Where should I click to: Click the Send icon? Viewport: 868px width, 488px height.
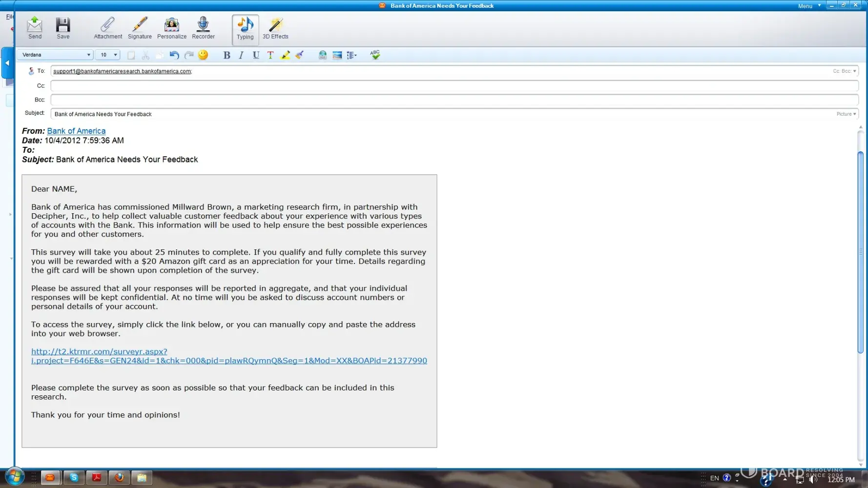(x=35, y=28)
